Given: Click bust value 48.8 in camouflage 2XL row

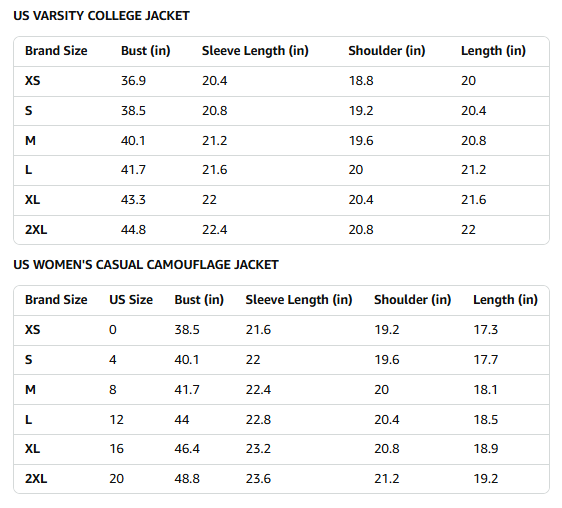Looking at the screenshot, I should click(x=187, y=479).
